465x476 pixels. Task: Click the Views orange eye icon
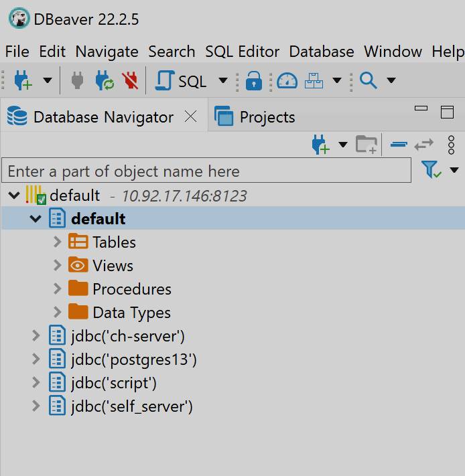click(78, 265)
